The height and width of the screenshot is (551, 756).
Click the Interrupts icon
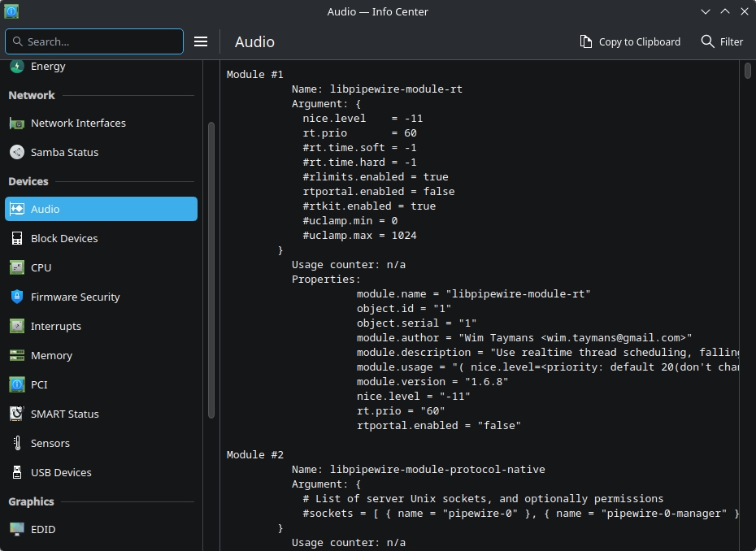[17, 326]
